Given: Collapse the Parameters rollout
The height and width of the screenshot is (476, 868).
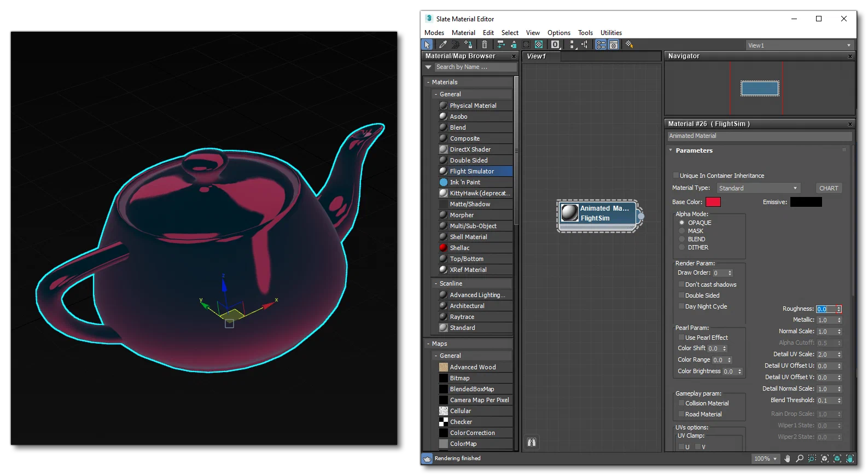Looking at the screenshot, I should (671, 150).
